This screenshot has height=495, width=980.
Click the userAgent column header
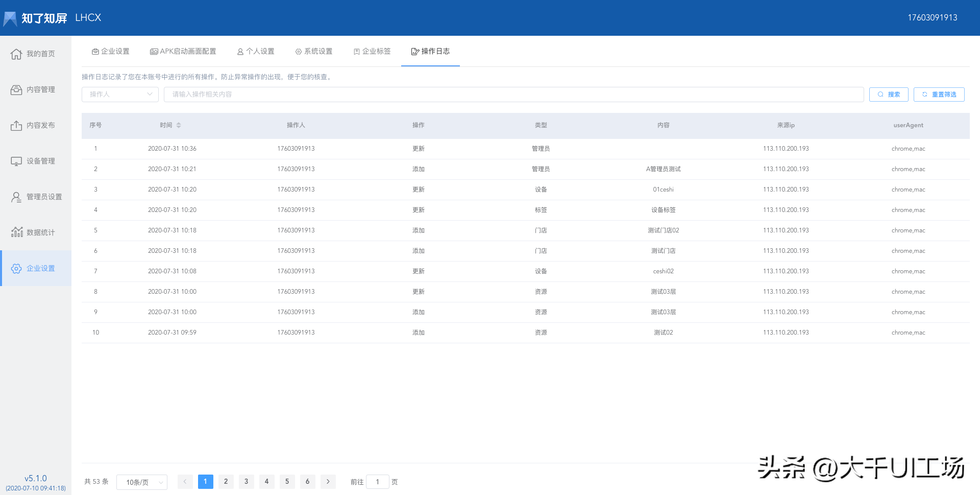click(x=908, y=125)
